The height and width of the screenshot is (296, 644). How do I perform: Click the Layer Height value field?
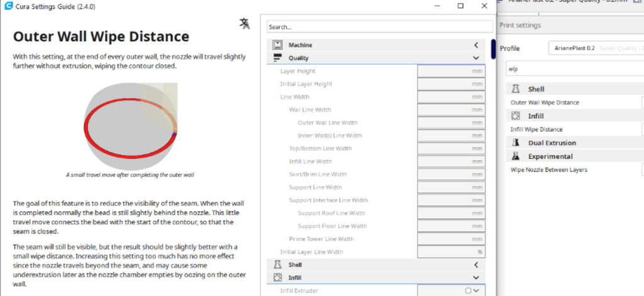(451, 71)
